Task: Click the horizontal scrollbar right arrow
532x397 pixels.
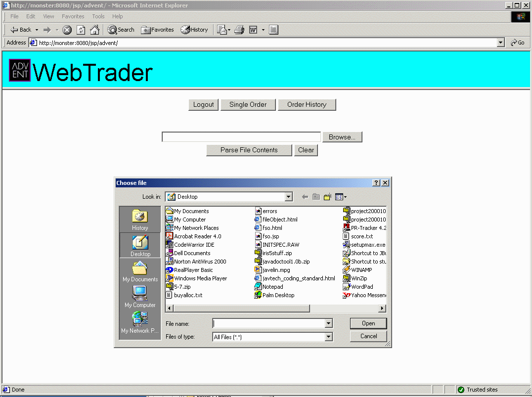Action: pos(382,309)
